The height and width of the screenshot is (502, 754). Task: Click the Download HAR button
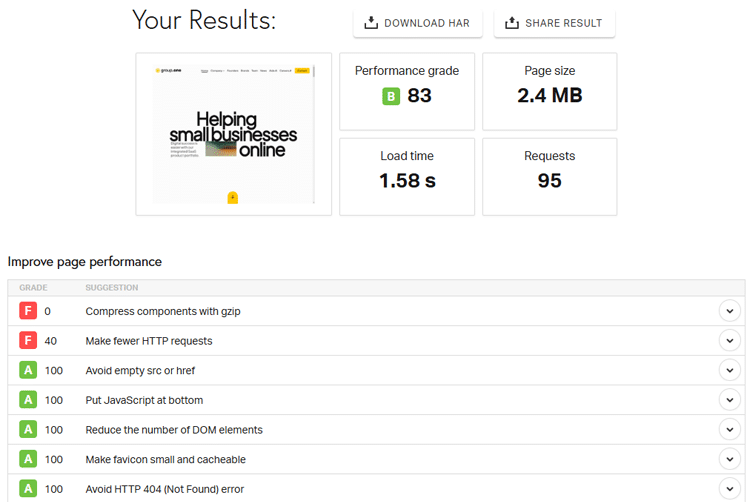pos(417,23)
